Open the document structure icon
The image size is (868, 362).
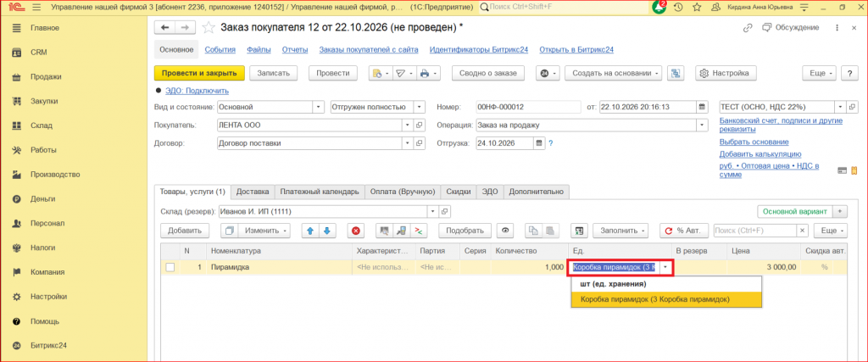(x=676, y=73)
